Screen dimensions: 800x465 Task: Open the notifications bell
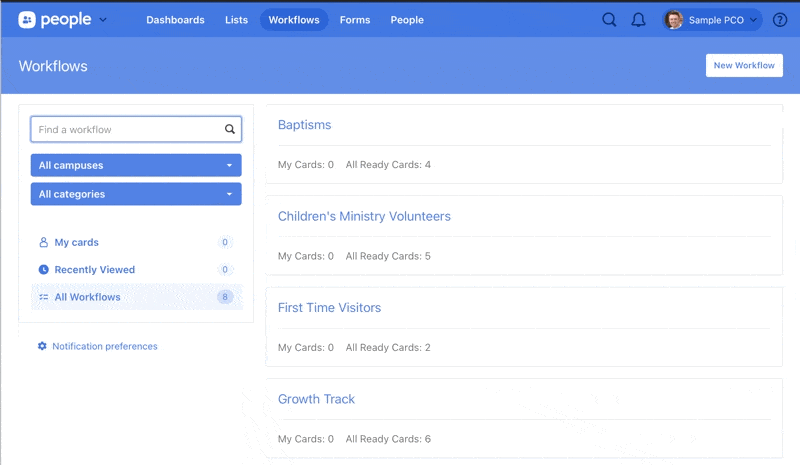click(x=638, y=20)
